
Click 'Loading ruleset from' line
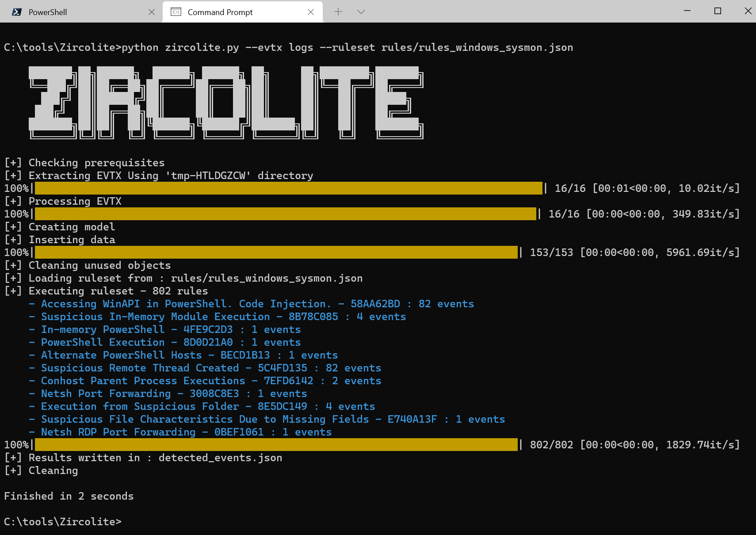(x=183, y=278)
